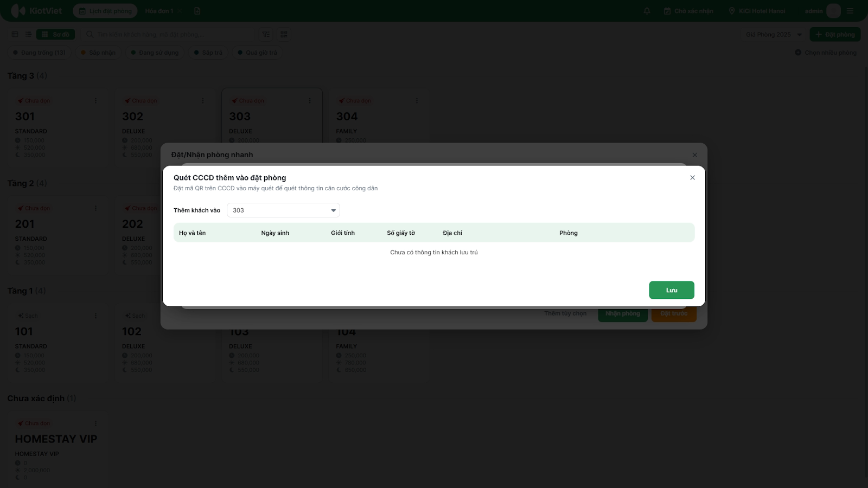Viewport: 868px width, 488px height.
Task: Switch to the list view icon
Action: 28,34
